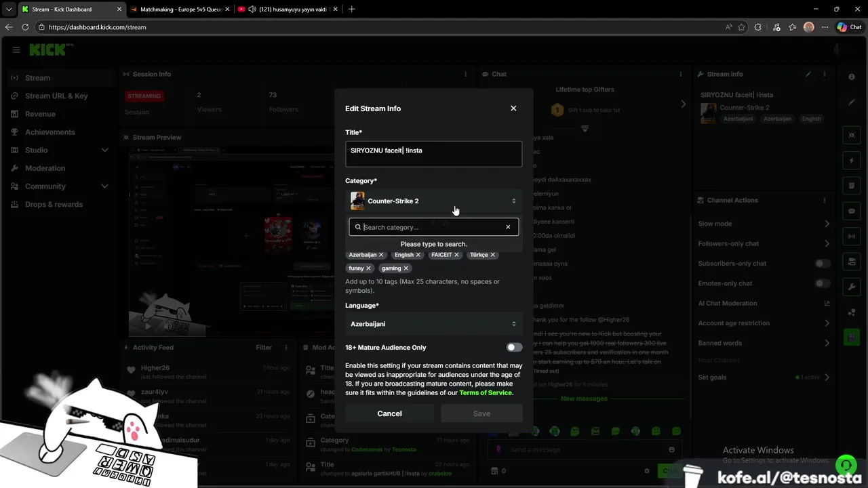Expand the Studio sidebar section

tap(104, 150)
